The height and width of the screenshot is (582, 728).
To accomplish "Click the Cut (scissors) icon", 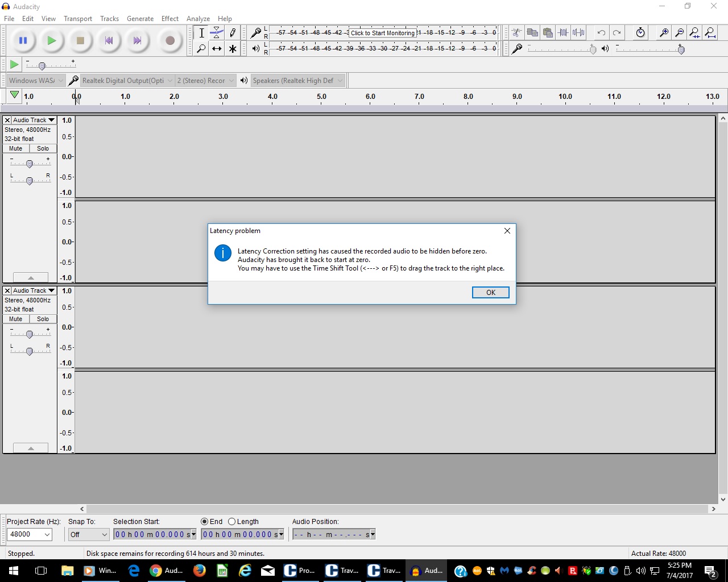I will point(516,32).
